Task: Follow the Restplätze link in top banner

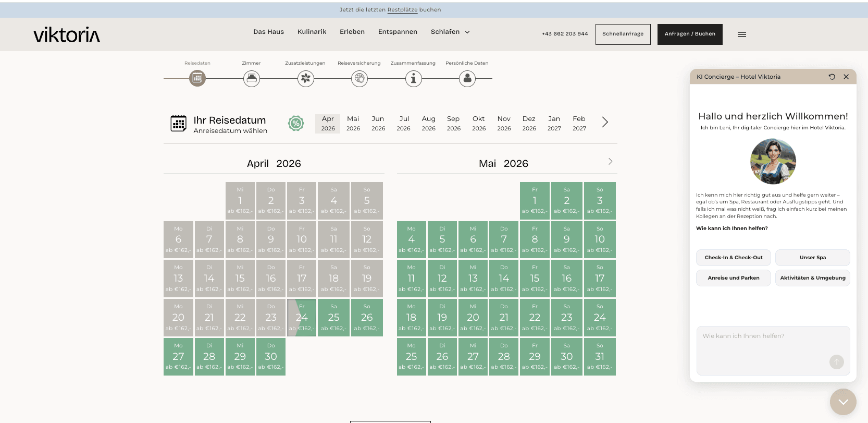Action: click(403, 9)
